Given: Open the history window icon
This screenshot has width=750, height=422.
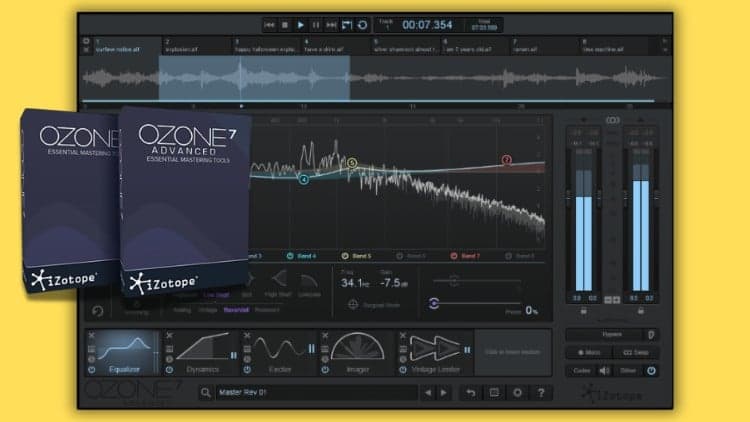Looking at the screenshot, I should (x=494, y=393).
